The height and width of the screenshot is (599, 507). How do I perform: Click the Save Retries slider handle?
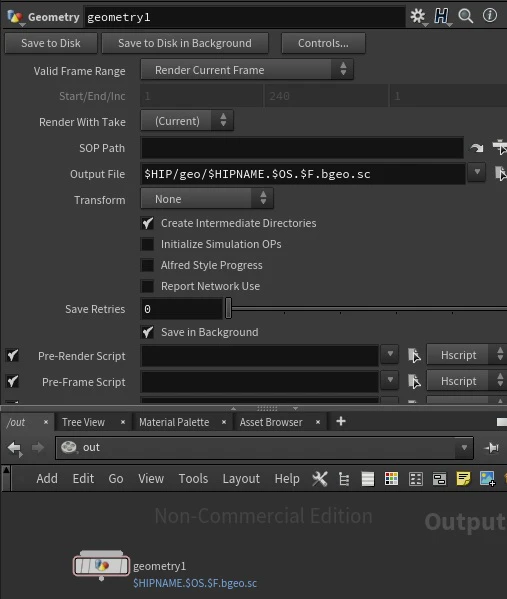coord(228,308)
